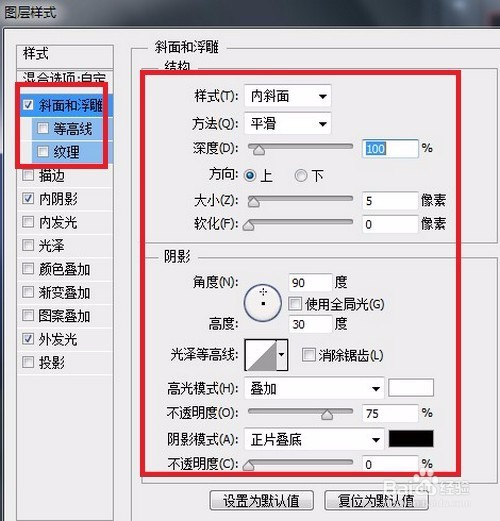Viewport: 500px width, 521px height.
Task: Enable the 图案叠加 checkbox
Action: click(x=28, y=315)
